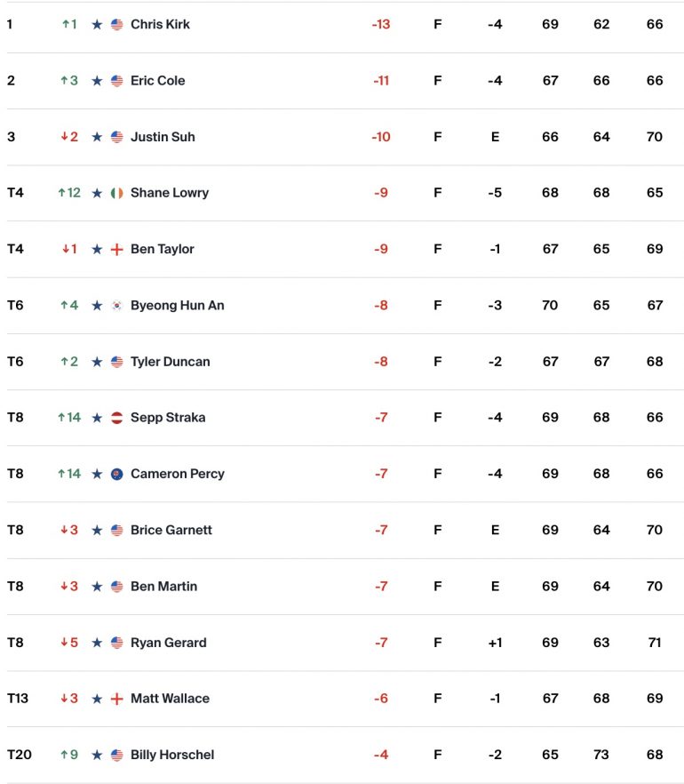
Task: Click the up 14 position change for Sepp Straka
Action: [x=69, y=418]
